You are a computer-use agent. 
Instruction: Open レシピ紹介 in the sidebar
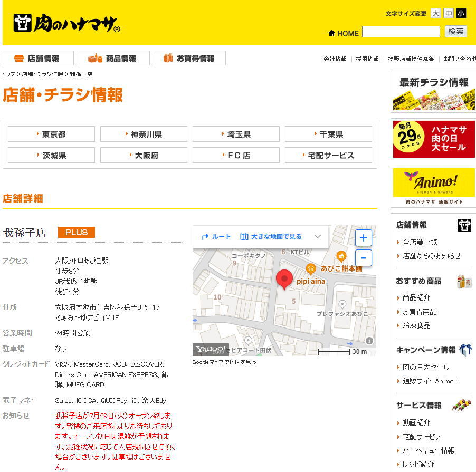418,464
